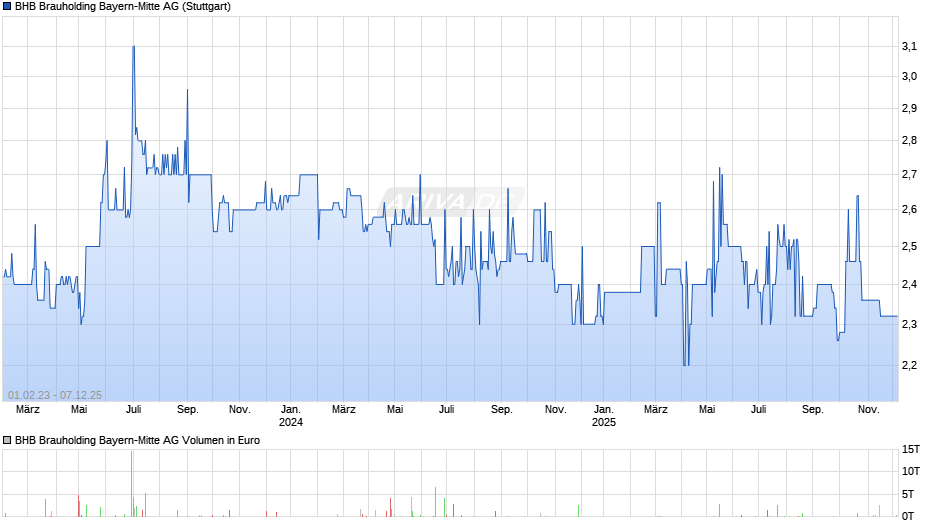Click the blue legend square beside BHB Brauholding title
Image resolution: width=940 pixels, height=526 pixels.
coord(7,7)
